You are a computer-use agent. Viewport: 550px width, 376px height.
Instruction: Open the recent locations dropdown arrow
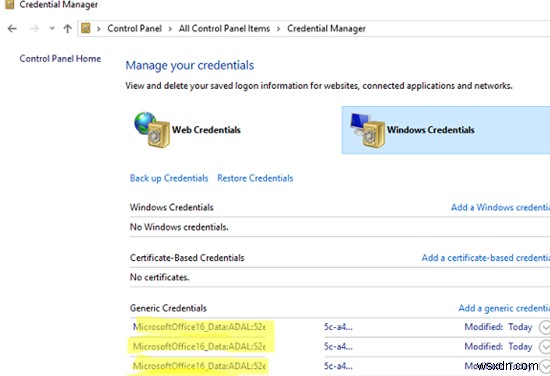coord(52,28)
